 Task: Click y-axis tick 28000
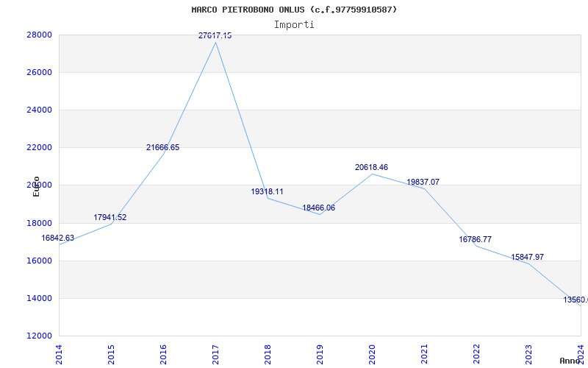pyautogui.click(x=39, y=35)
